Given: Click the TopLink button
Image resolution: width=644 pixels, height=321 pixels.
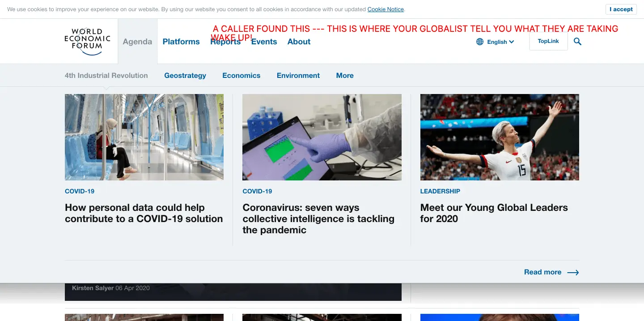Looking at the screenshot, I should click(548, 41).
